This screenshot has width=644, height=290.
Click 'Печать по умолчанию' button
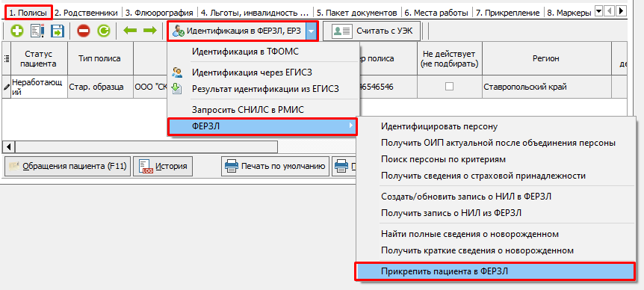pyautogui.click(x=275, y=167)
